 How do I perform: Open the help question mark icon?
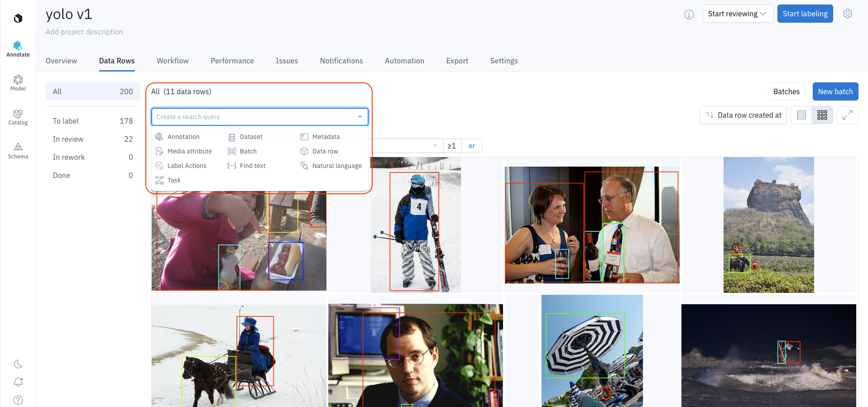[18, 400]
